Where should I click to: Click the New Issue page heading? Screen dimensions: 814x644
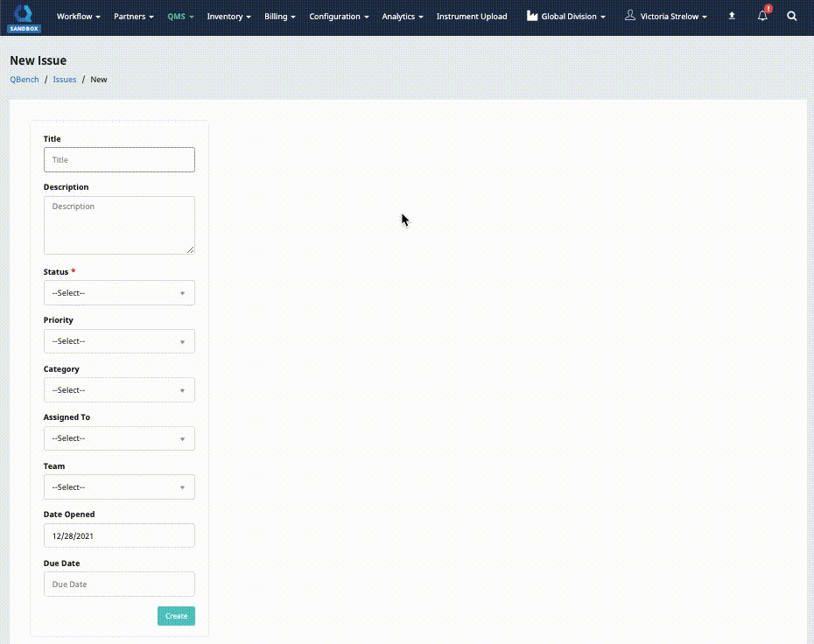39,60
